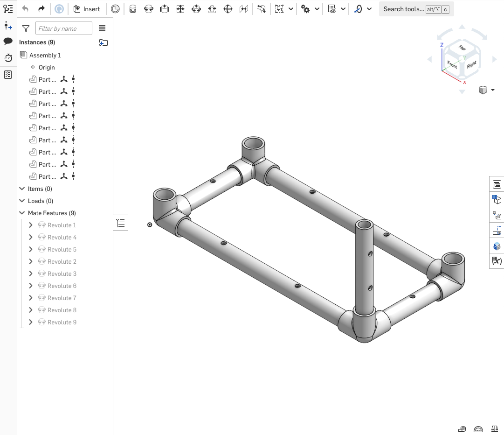Click the add folder icon beside Instances
504x435 pixels.
(103, 42)
